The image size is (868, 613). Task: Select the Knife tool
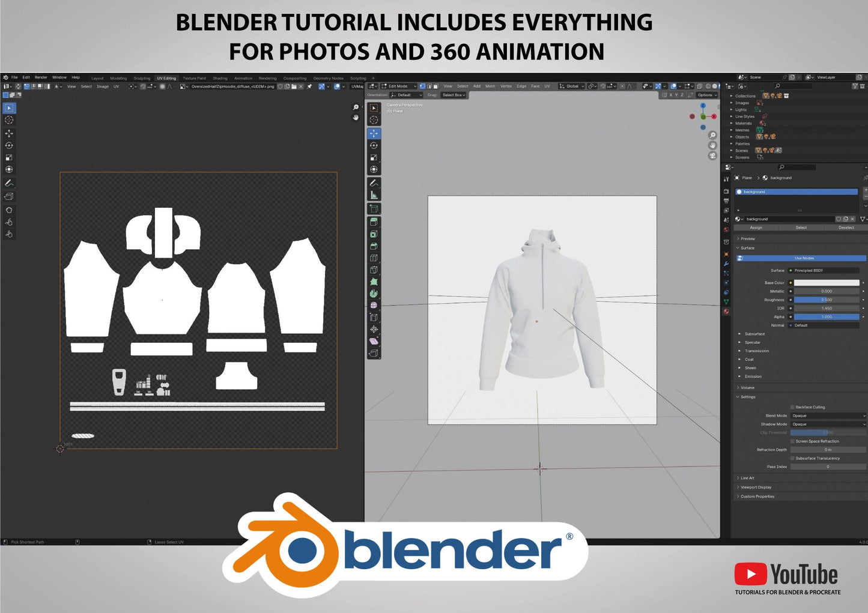(374, 270)
